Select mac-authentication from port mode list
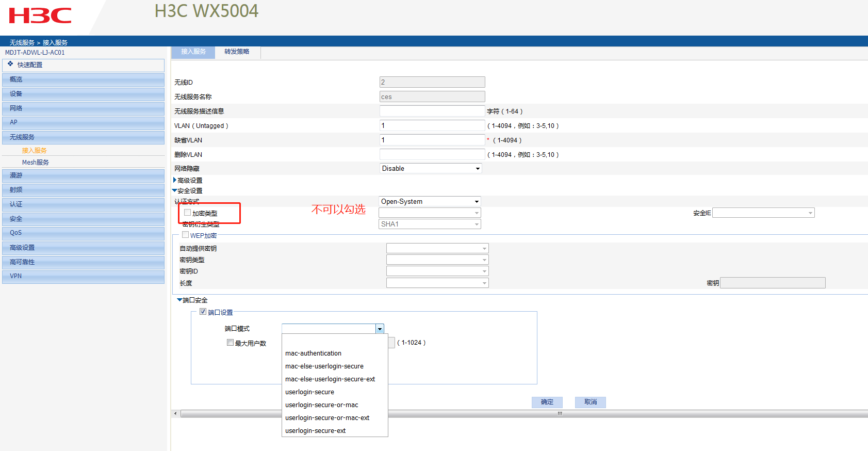Viewport: 868px width, 451px height. (x=313, y=353)
